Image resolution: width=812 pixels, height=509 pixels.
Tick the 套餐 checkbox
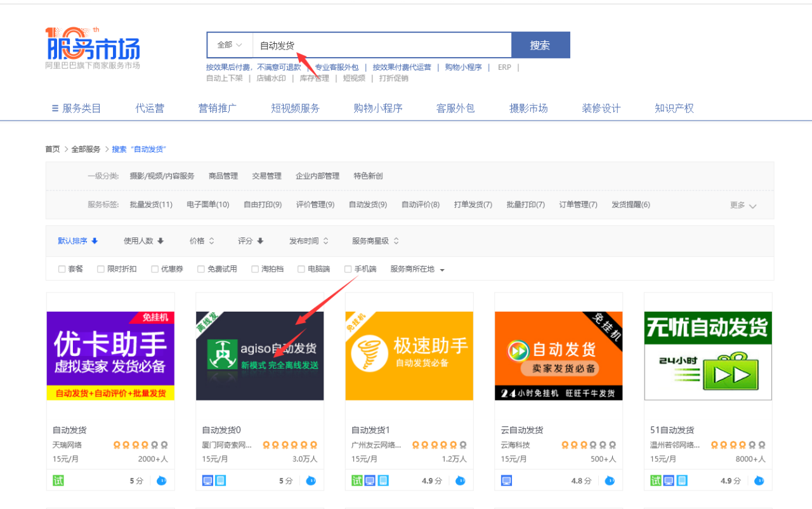point(62,269)
